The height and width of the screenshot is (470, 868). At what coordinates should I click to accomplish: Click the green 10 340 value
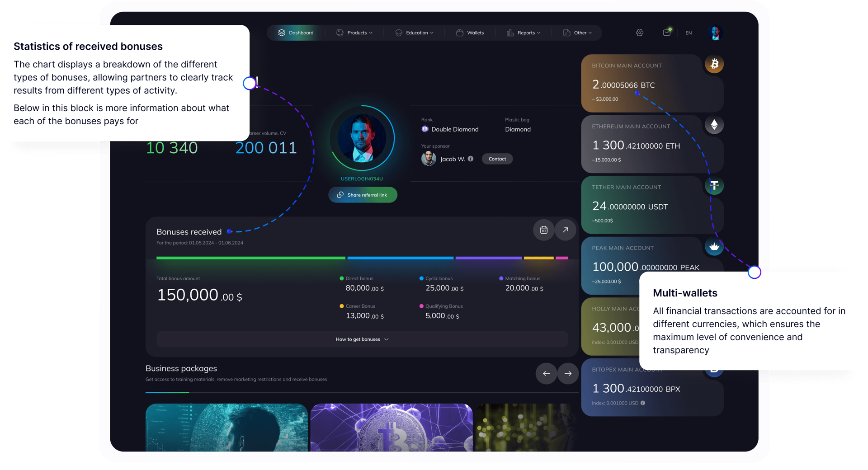172,148
